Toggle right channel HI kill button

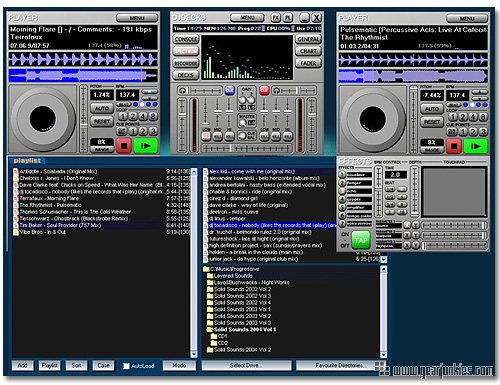pos(288,136)
